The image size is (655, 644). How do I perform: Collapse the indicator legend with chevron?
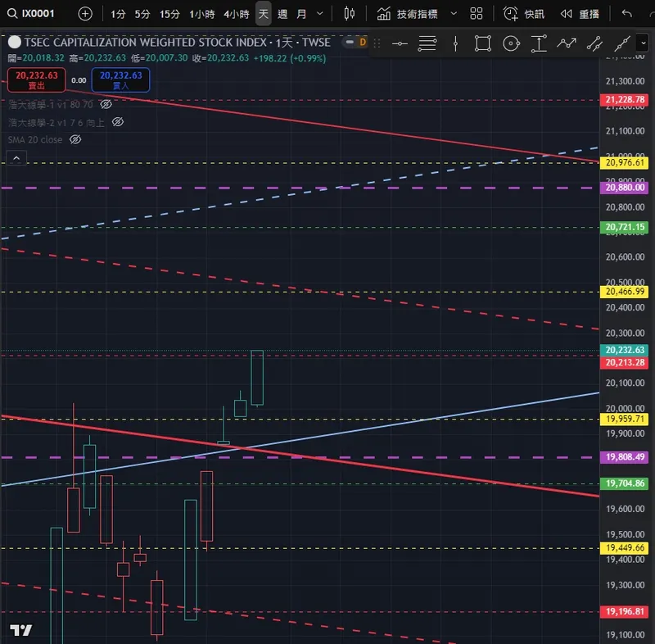[x=16, y=158]
